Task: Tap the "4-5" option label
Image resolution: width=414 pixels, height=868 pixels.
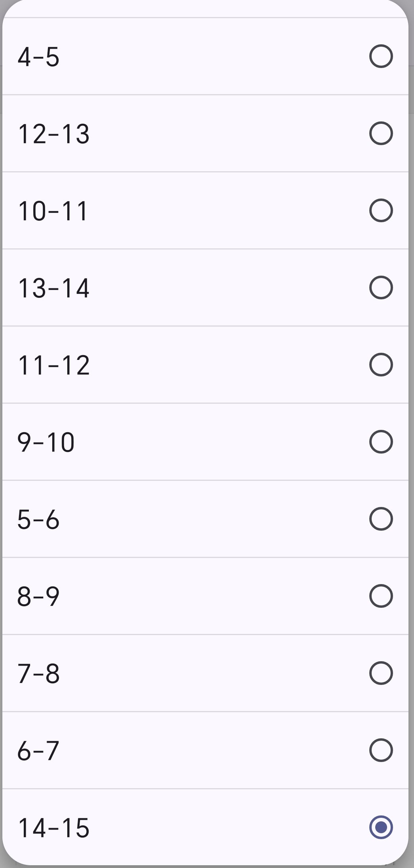Action: point(38,57)
